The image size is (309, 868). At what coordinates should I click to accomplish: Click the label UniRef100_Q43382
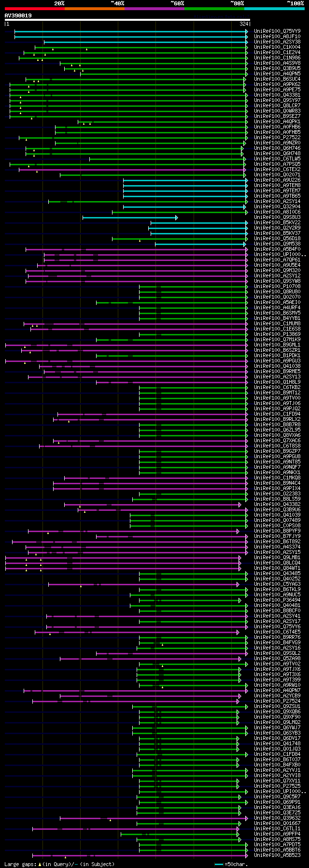pyautogui.click(x=277, y=504)
